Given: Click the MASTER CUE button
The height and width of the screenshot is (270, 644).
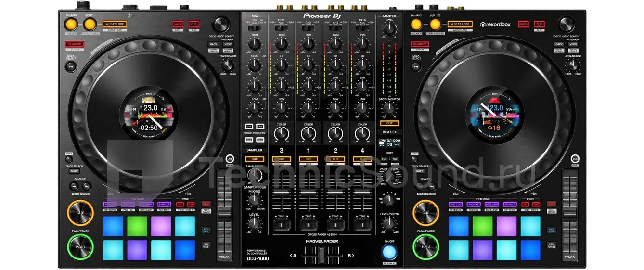Looking at the screenshot, I should coord(389,124).
